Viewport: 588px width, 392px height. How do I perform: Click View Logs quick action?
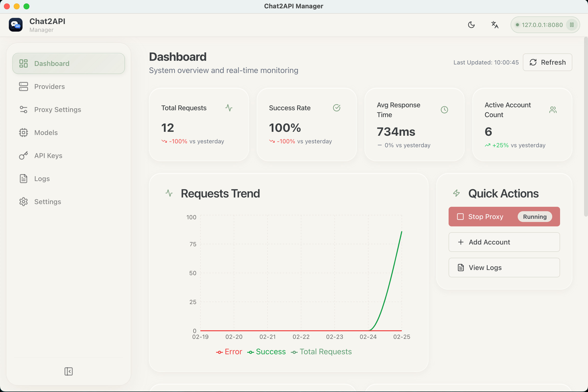(x=504, y=268)
